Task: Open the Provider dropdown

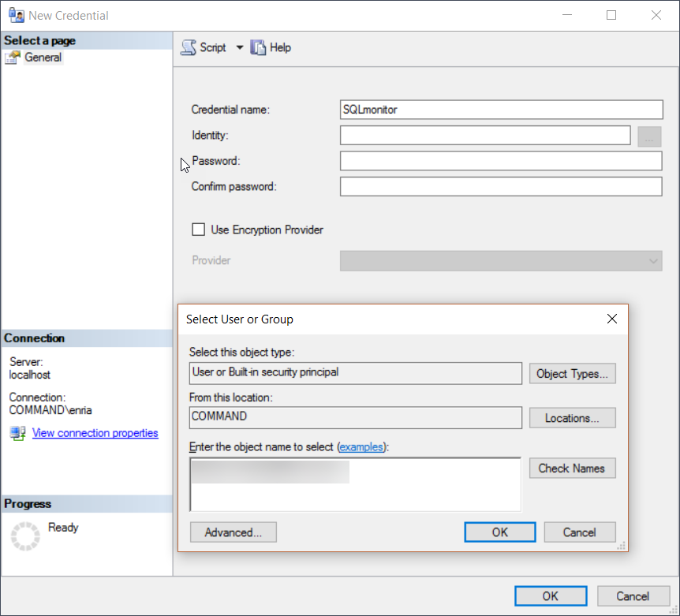Action: [x=652, y=260]
